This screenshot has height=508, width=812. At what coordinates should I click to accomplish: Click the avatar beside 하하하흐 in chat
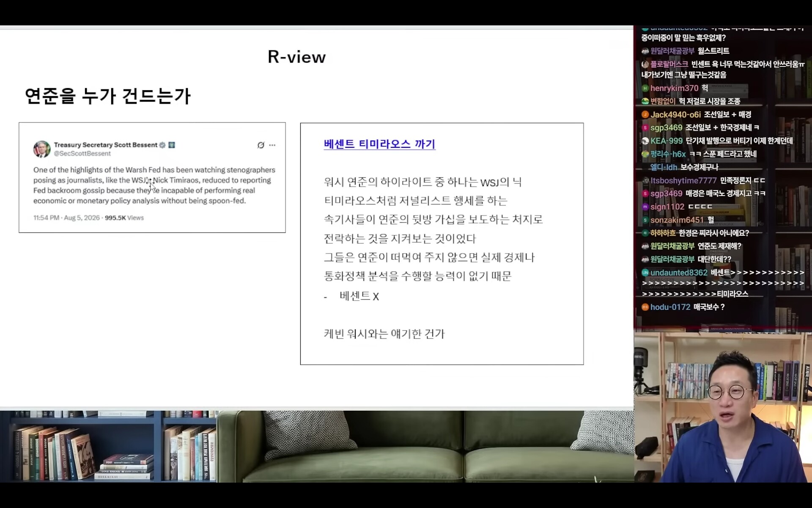pos(645,233)
